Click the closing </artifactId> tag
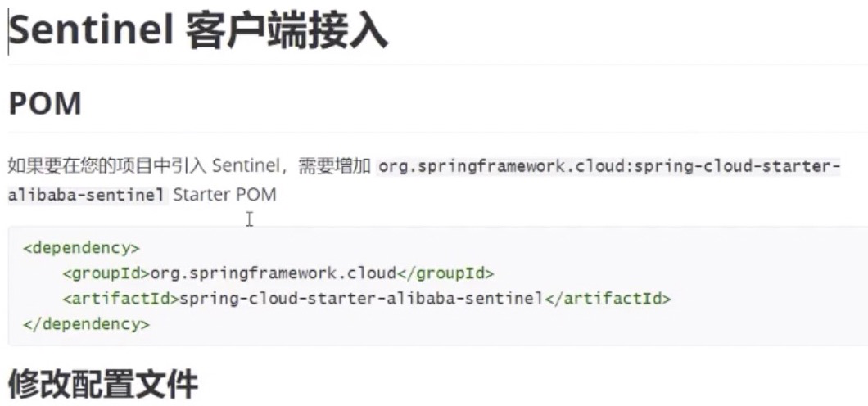Screen dimensions: 868x406 [608, 299]
